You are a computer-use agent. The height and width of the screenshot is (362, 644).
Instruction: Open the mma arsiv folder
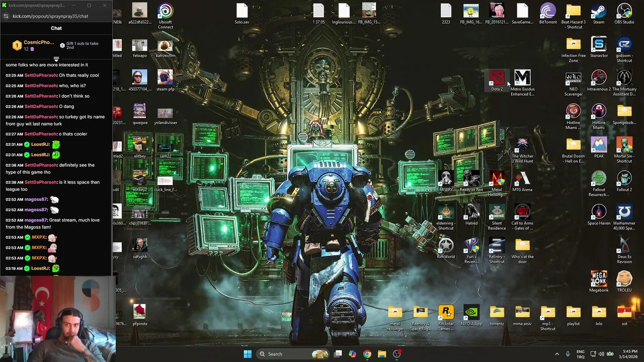coord(522,315)
